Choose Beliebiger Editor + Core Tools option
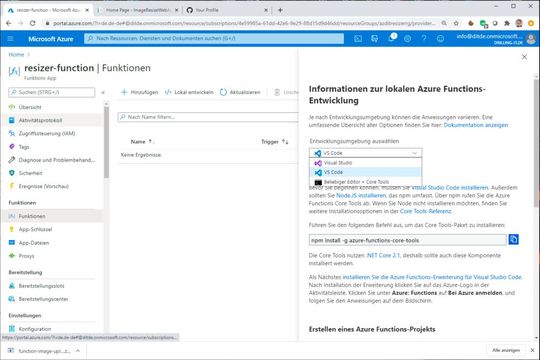Screen dimensions: 540x360 [365, 182]
